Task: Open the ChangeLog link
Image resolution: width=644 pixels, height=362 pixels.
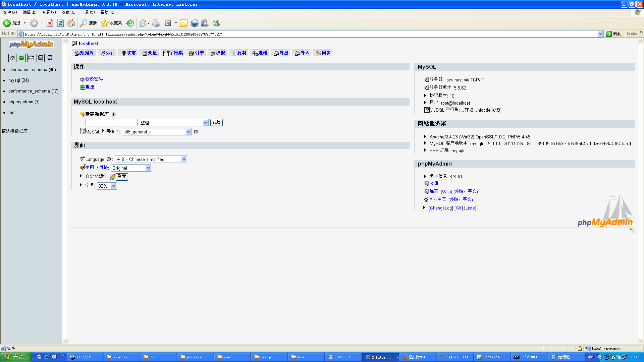Action: [441, 208]
